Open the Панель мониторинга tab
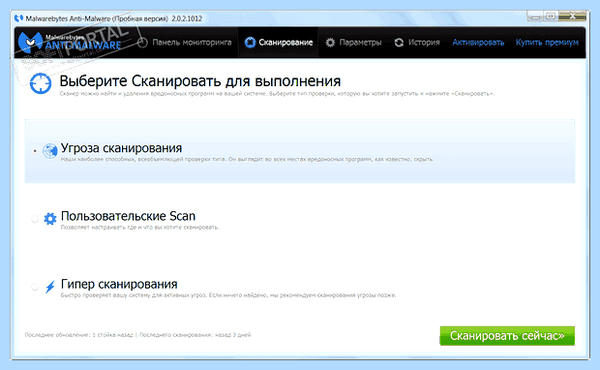The image size is (600, 370). click(x=184, y=42)
